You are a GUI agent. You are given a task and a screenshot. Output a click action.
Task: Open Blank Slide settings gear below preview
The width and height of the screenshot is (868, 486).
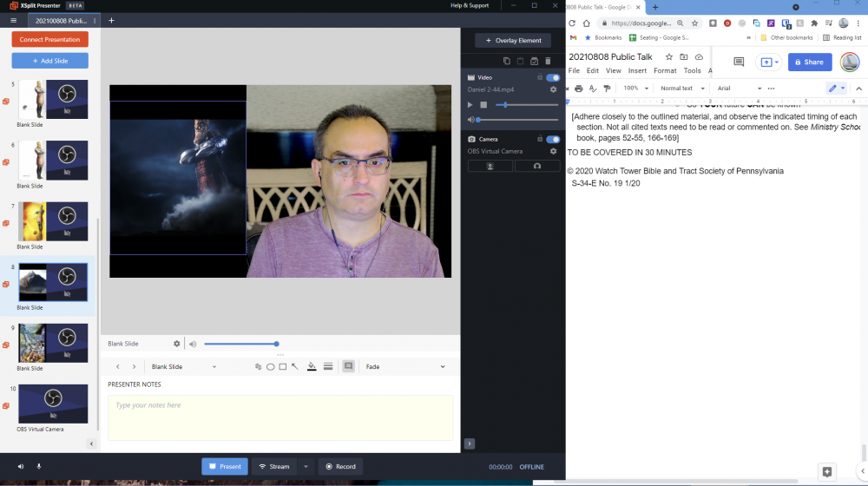point(176,344)
